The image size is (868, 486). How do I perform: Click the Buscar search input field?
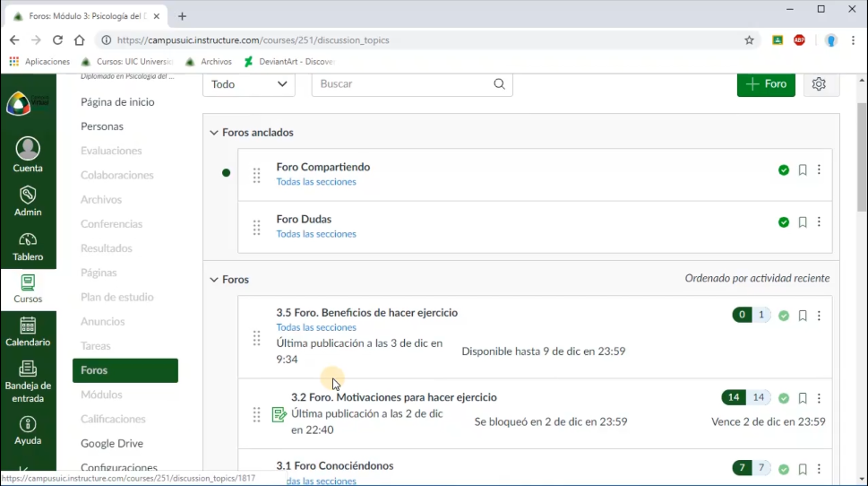[403, 84]
